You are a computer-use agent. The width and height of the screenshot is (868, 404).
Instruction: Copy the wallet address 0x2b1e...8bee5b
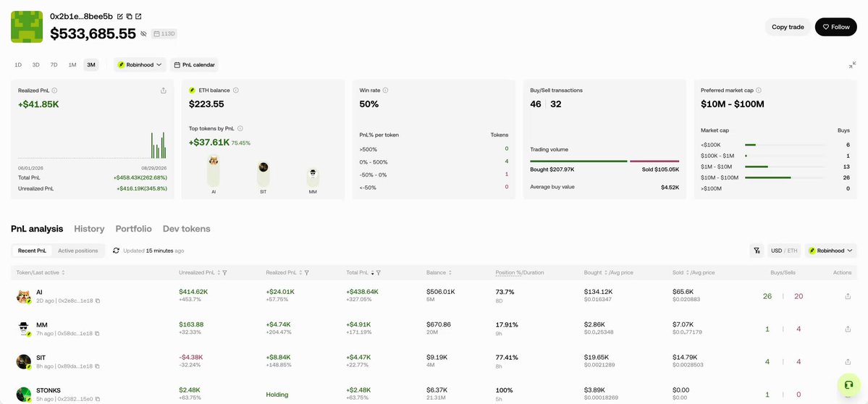click(x=129, y=17)
